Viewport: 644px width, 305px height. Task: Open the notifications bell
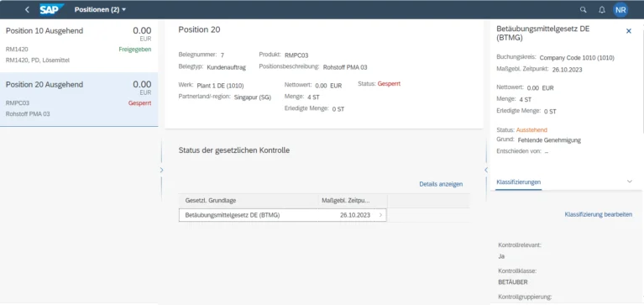602,10
